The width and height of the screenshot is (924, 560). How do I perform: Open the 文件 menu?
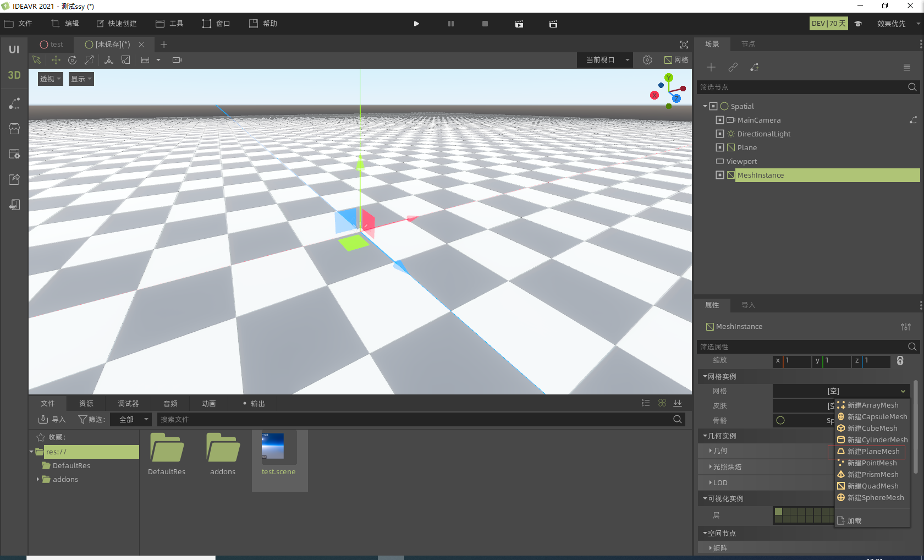click(19, 24)
